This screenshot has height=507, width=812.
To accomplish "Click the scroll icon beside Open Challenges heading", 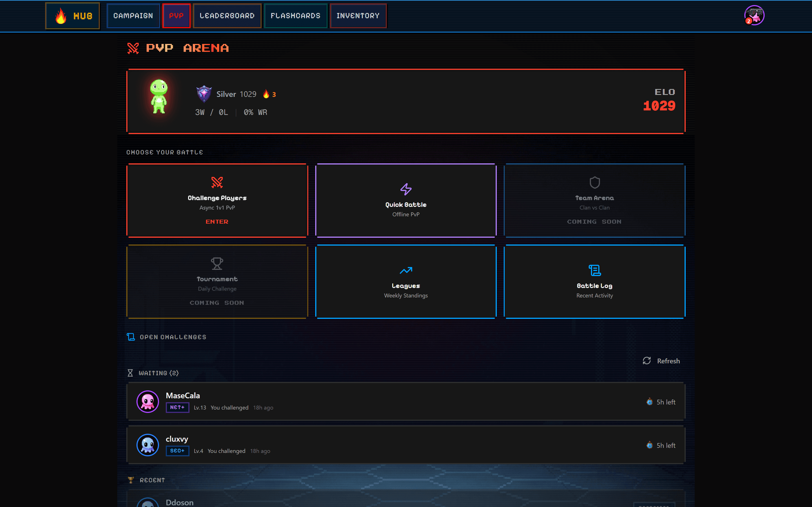I will [x=131, y=337].
